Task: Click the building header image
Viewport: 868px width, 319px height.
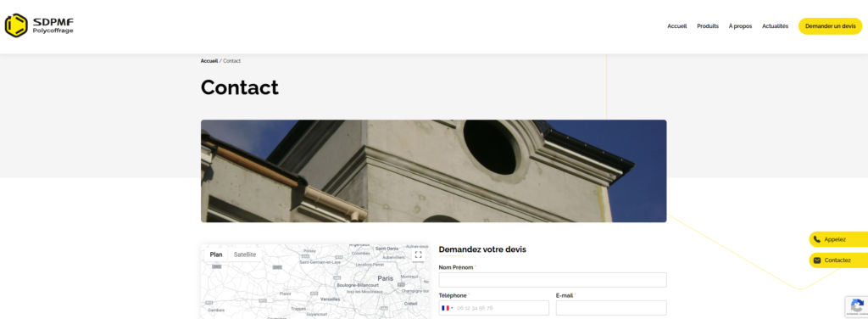Action: click(x=433, y=171)
